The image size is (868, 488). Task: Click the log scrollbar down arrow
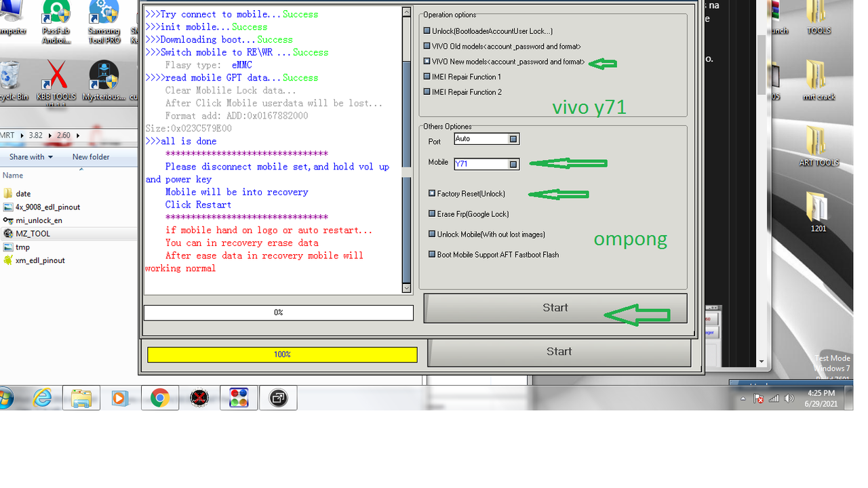tap(406, 288)
